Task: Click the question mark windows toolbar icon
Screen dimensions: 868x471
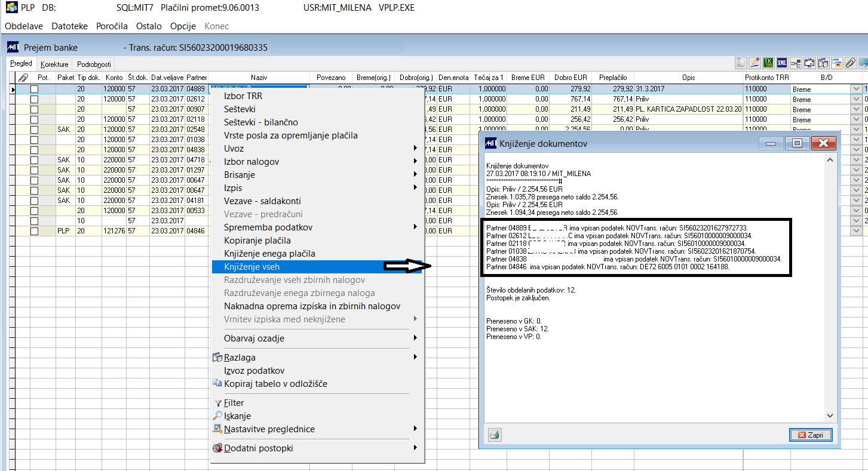Action: [823, 63]
